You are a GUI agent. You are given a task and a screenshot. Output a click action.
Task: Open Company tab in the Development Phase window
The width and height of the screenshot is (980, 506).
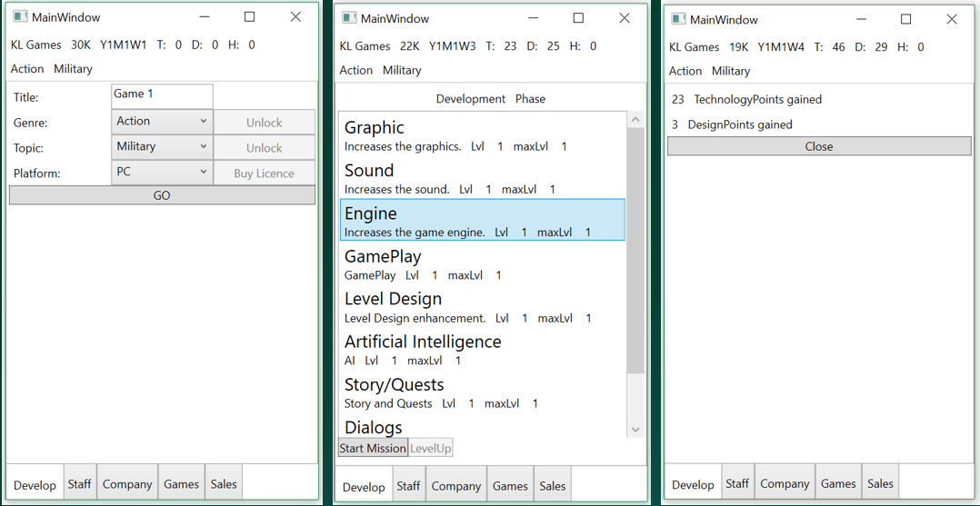(455, 486)
